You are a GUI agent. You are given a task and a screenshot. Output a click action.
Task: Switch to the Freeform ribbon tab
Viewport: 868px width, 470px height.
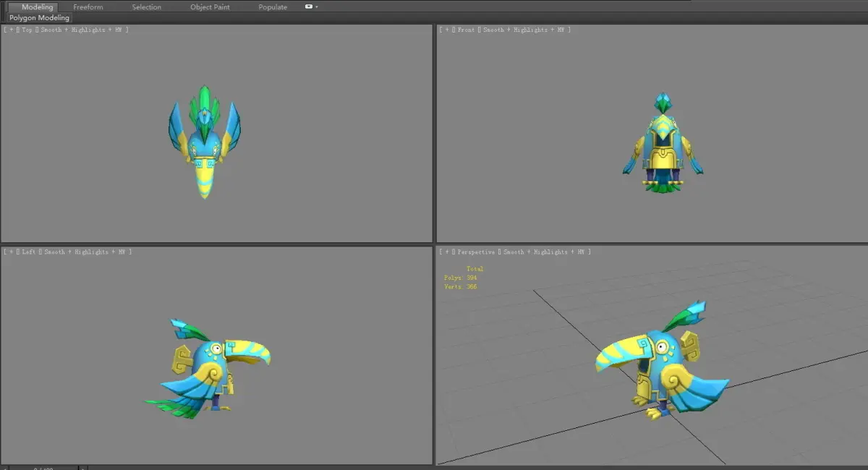click(x=88, y=7)
